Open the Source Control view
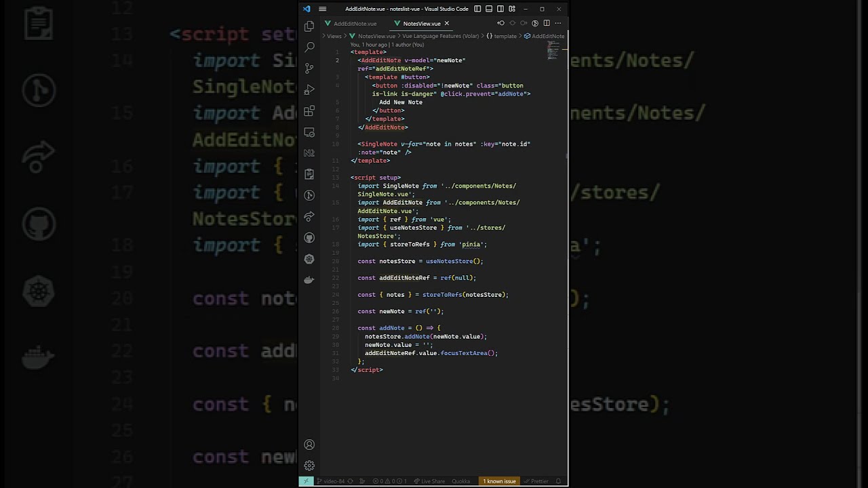 pyautogui.click(x=309, y=68)
